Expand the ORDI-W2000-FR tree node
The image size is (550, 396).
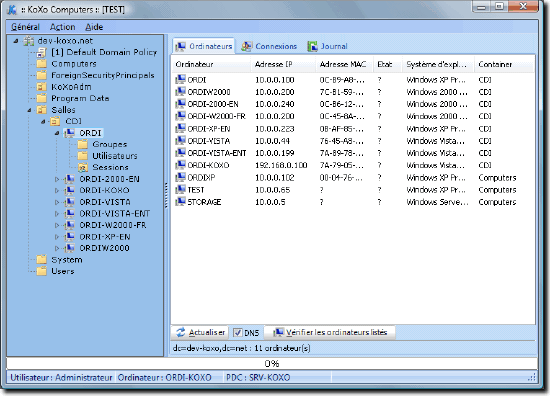click(57, 225)
